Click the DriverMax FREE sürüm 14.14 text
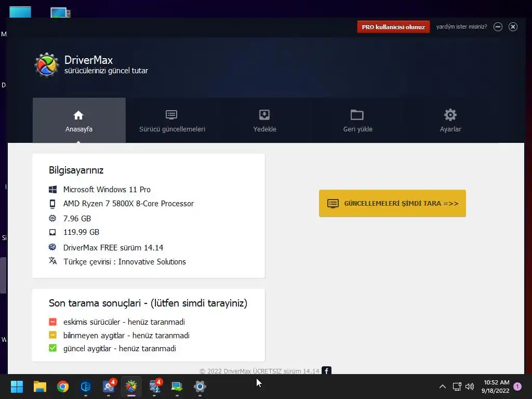532x399 pixels. [113, 248]
